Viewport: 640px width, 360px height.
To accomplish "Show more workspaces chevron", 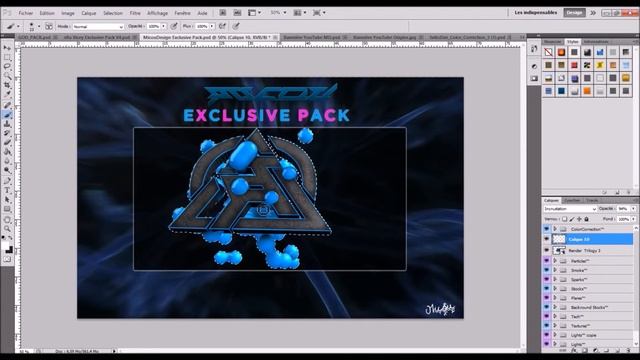I will coord(593,13).
